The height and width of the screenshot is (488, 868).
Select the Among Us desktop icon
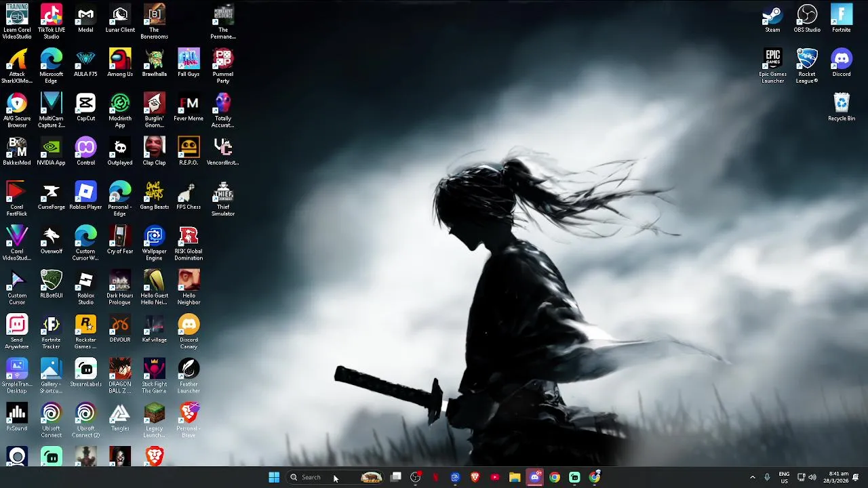(120, 63)
